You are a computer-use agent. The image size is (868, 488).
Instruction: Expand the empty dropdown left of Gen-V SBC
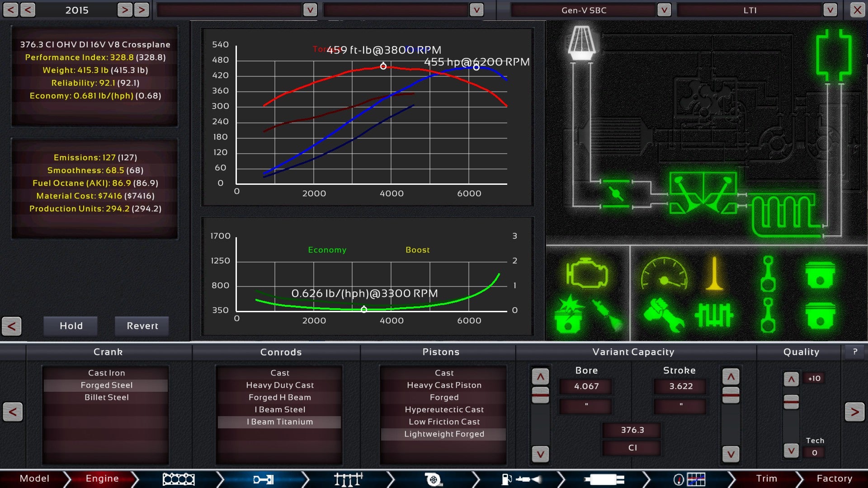476,10
